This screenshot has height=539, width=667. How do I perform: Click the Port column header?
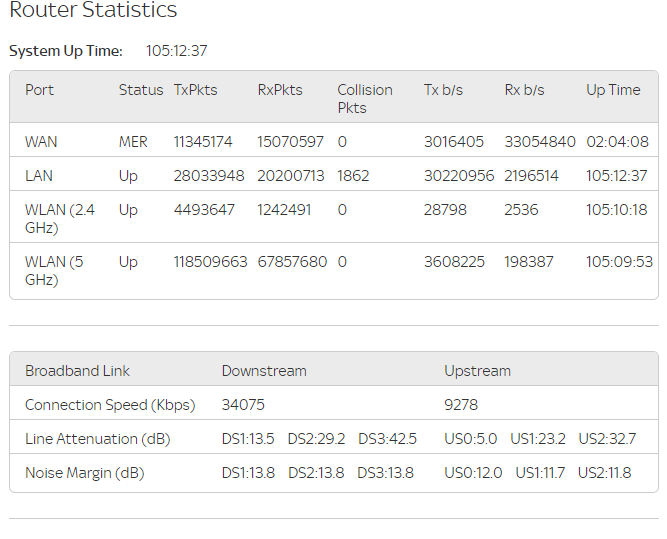(x=40, y=90)
